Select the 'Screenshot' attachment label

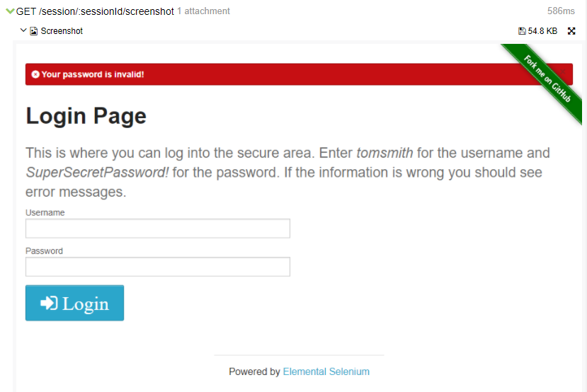coord(62,31)
